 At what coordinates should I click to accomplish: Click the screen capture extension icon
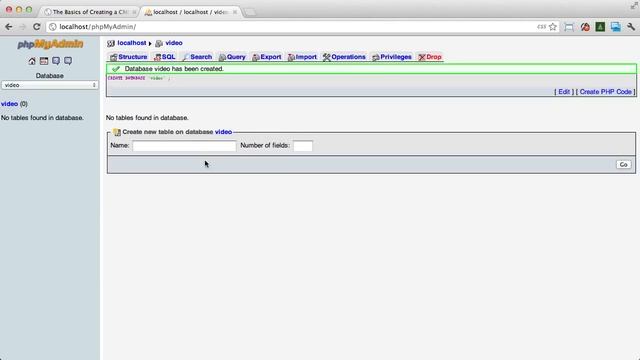click(569, 27)
